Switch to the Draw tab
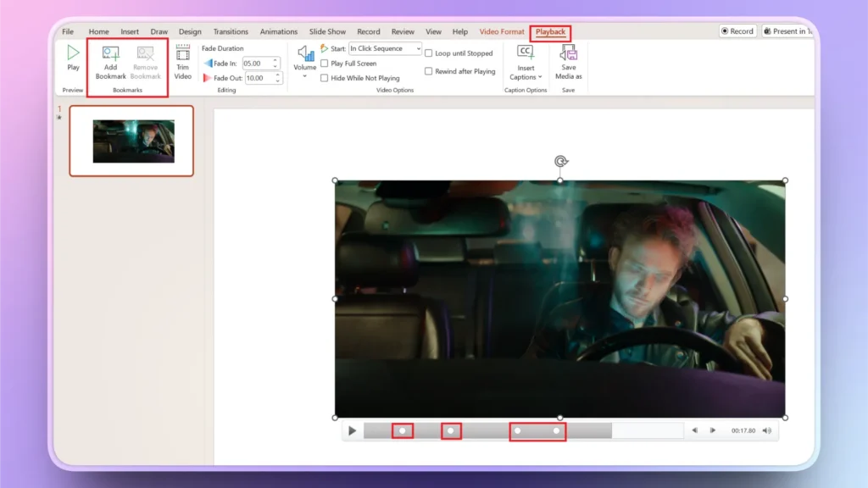This screenshot has height=488, width=868. [x=159, y=31]
